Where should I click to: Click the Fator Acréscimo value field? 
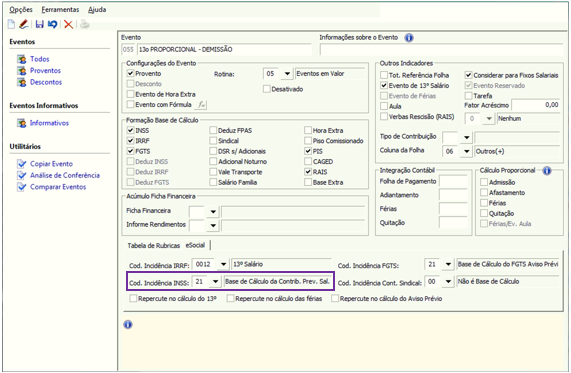pos(536,105)
